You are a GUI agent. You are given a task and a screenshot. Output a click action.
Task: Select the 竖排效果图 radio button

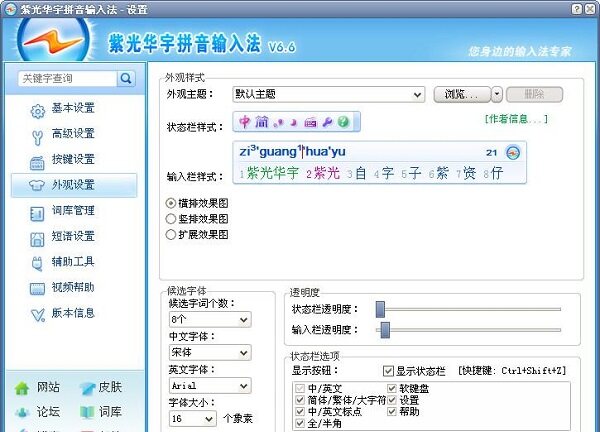[x=171, y=219]
